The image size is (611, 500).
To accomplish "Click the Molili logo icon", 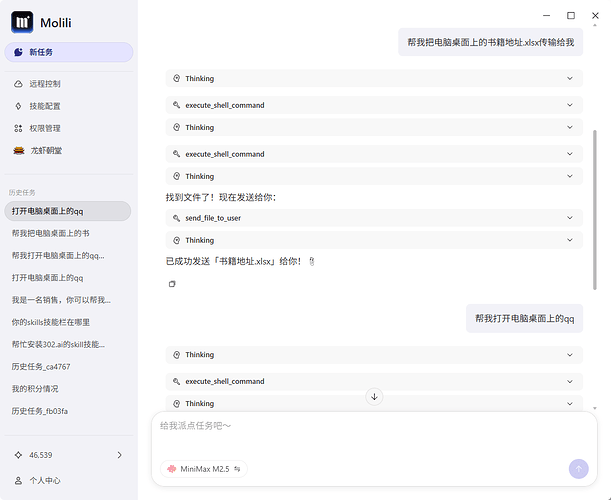I will tap(20, 21).
